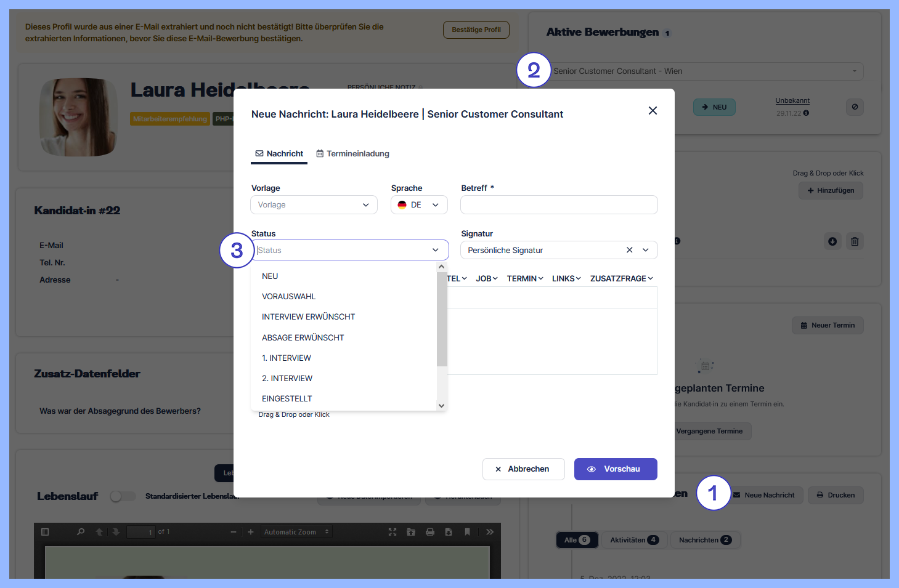The height and width of the screenshot is (588, 899).
Task: Enter PDF presentation mode
Action: 393,532
